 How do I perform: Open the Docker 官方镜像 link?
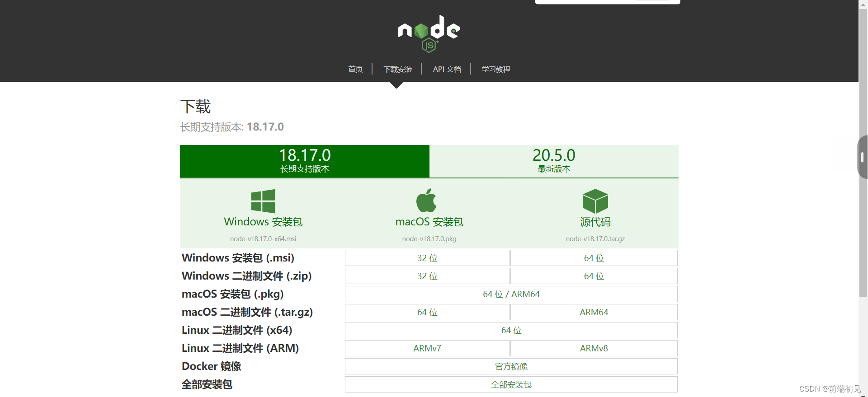[511, 366]
